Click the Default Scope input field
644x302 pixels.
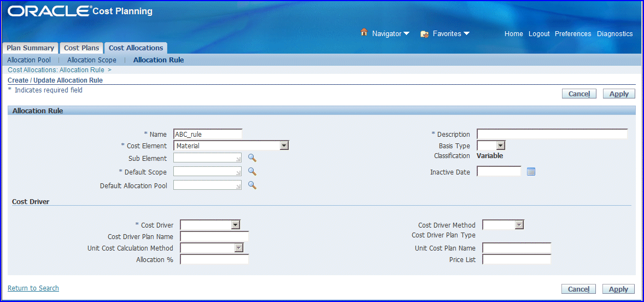click(x=208, y=171)
